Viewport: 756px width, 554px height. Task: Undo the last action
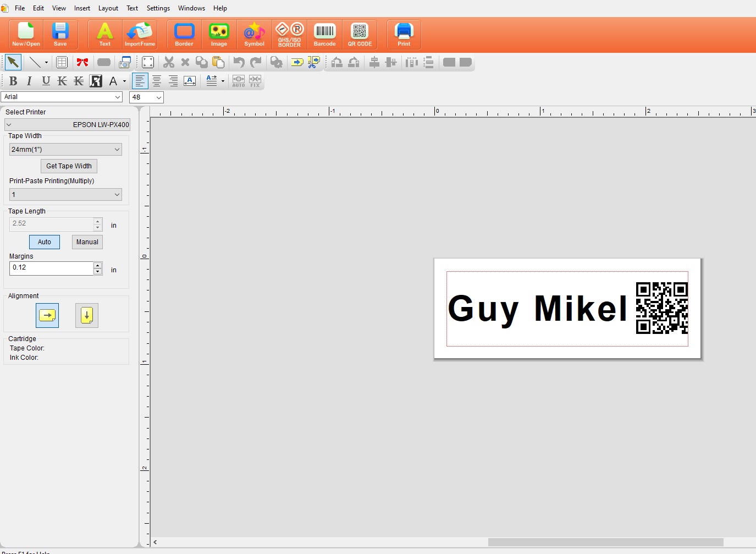tap(239, 63)
